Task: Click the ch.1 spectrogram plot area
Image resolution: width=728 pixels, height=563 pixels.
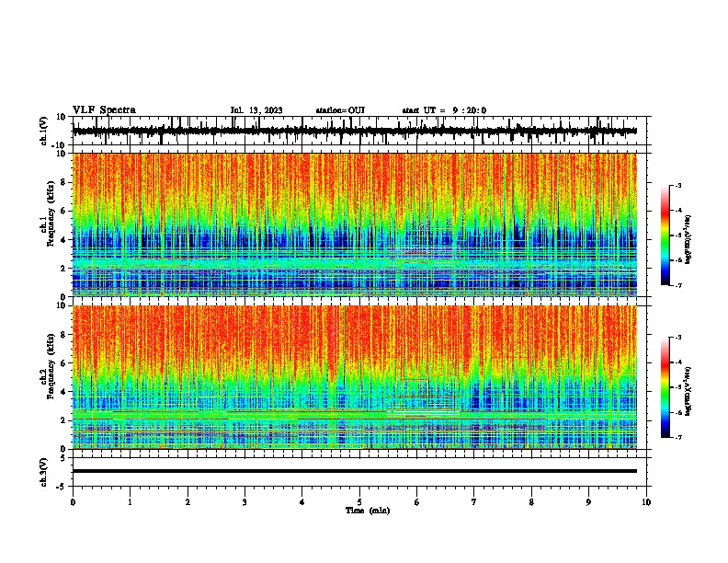Action: pos(355,224)
